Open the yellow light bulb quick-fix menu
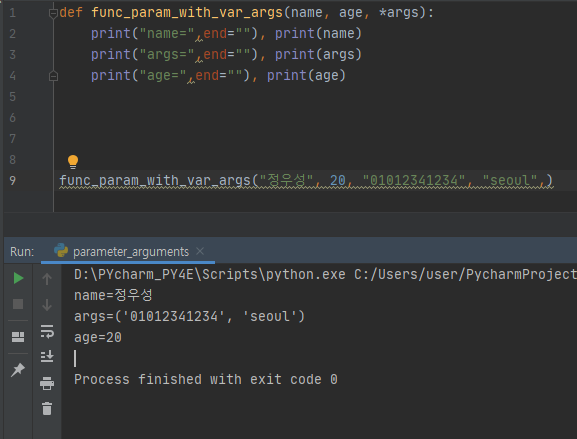This screenshot has height=439, width=577. pos(73,162)
